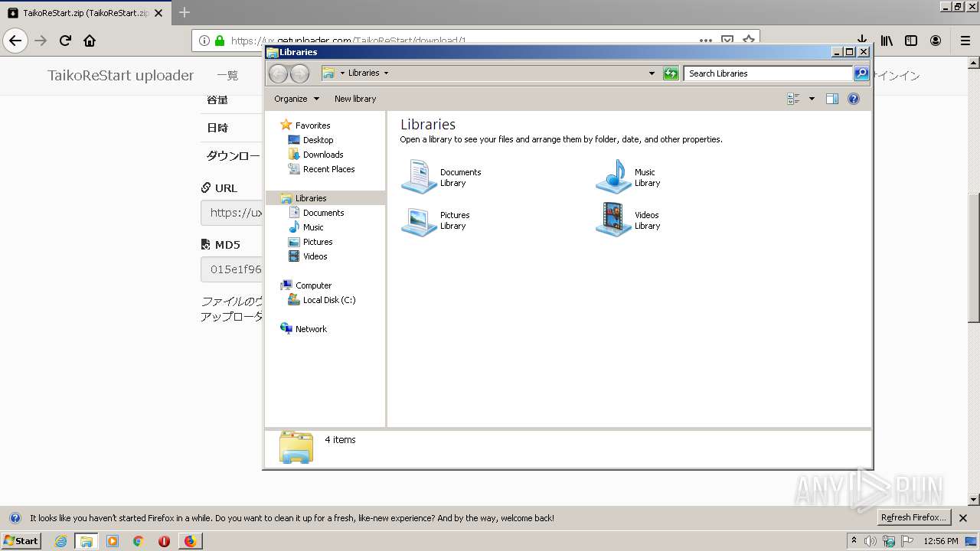
Task: Open Explorer help icon
Action: (x=854, y=99)
